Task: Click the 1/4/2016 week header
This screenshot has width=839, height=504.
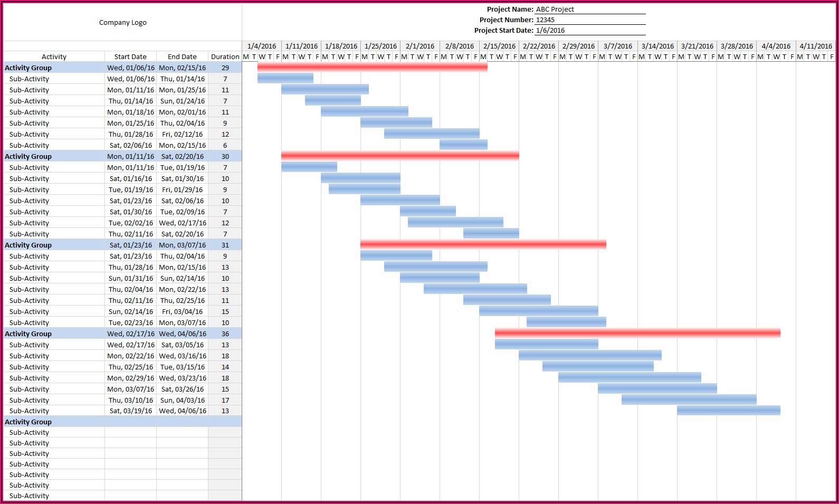Action: (262, 46)
